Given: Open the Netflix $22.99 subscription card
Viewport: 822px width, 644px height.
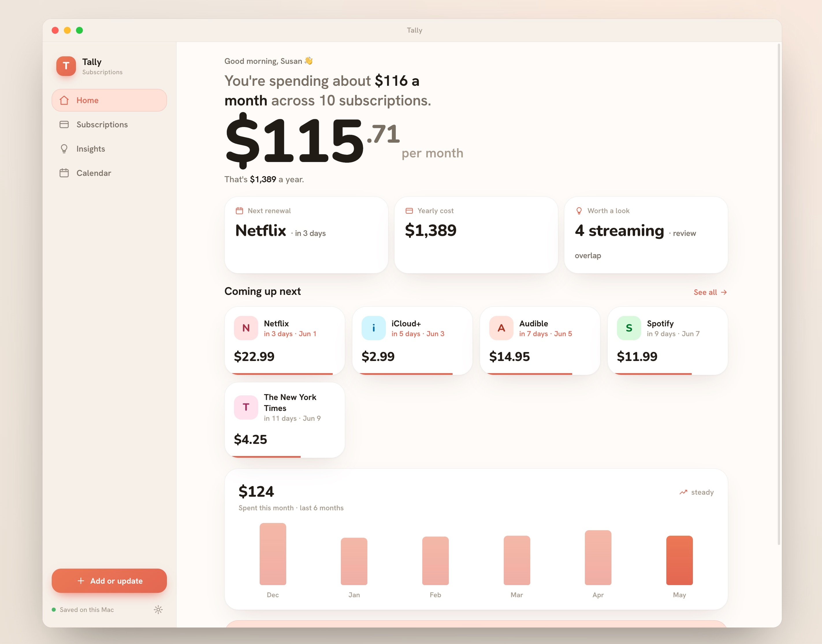Looking at the screenshot, I should pos(285,341).
